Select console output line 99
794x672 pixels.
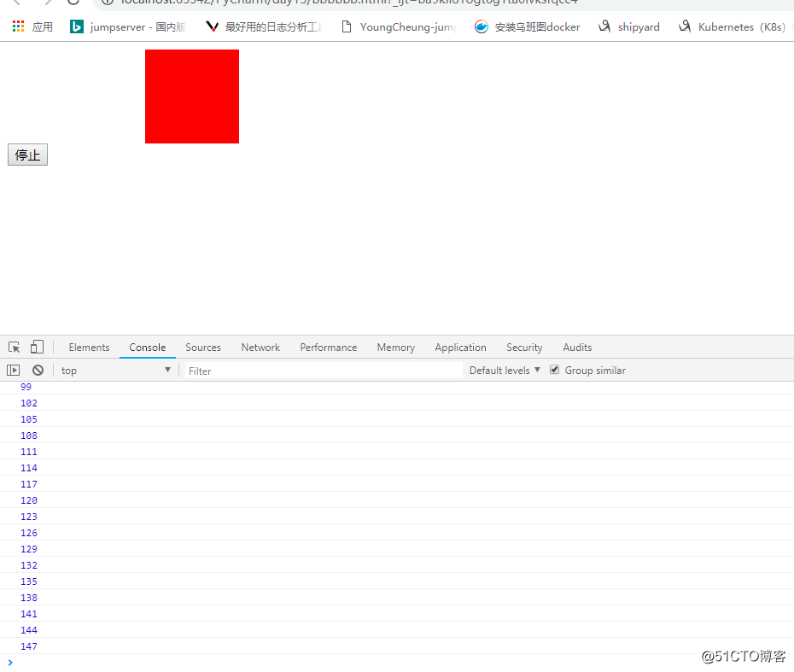click(x=26, y=387)
